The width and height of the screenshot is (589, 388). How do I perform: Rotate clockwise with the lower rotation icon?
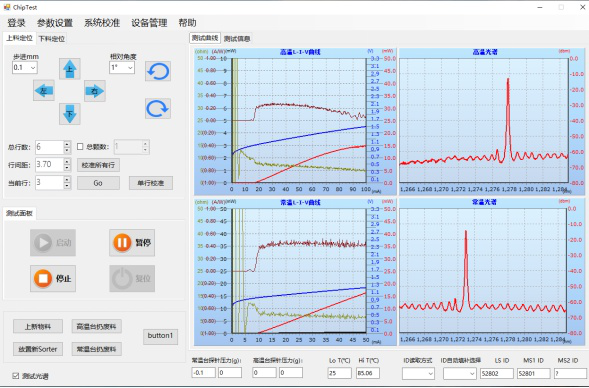tap(158, 109)
